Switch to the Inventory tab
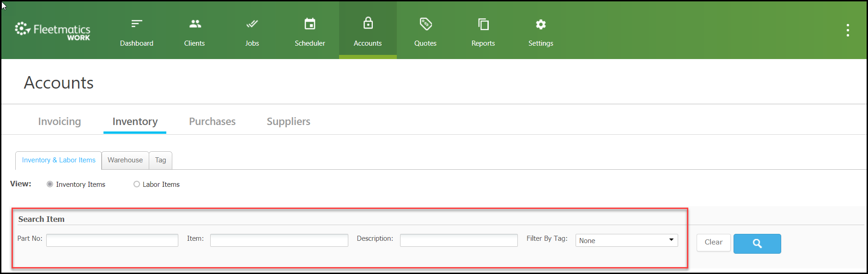 tap(135, 121)
